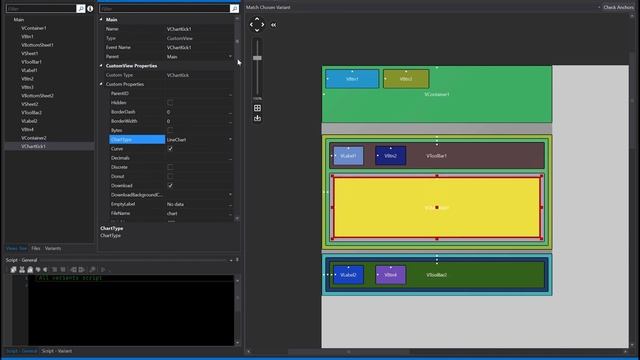640x360 pixels.
Task: Pan the designer right with the right arrow
Action: coord(262,24)
